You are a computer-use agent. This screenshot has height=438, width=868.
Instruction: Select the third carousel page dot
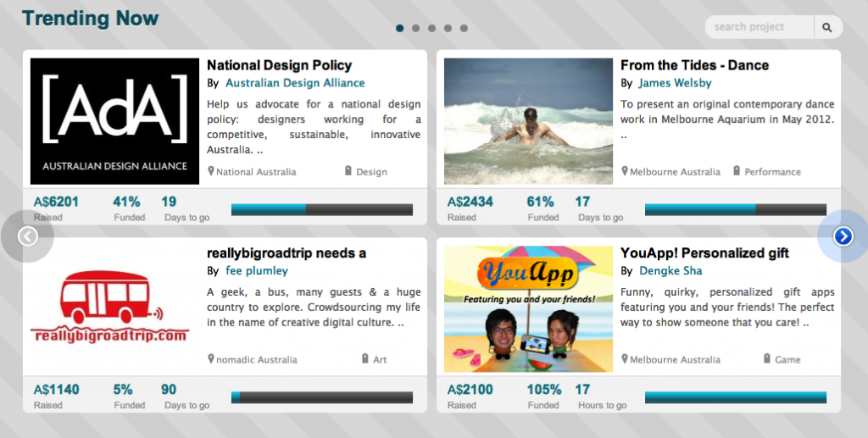(431, 28)
